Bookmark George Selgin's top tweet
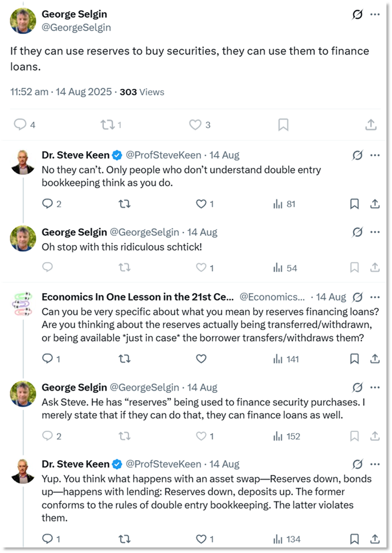The image size is (392, 553). coord(282,124)
